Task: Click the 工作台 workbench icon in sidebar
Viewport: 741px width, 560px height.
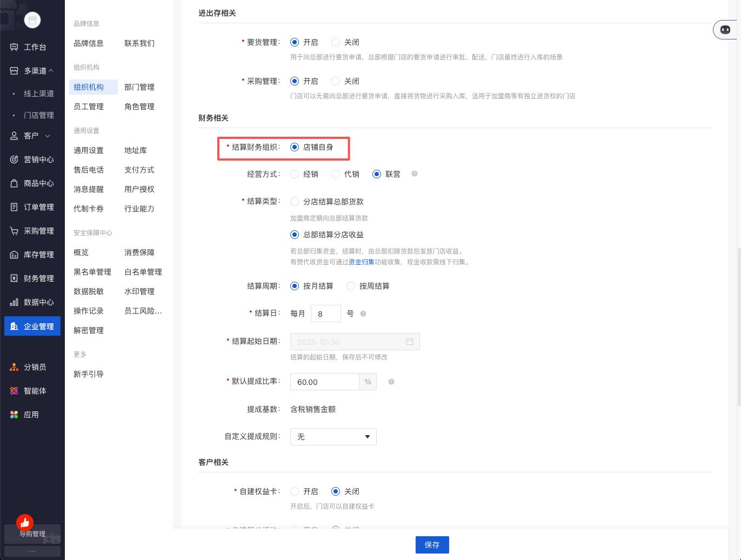Action: click(x=14, y=47)
